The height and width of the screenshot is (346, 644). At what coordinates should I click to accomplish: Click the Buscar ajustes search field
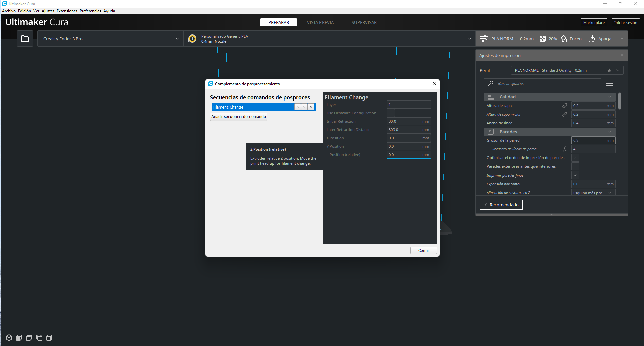click(x=543, y=83)
